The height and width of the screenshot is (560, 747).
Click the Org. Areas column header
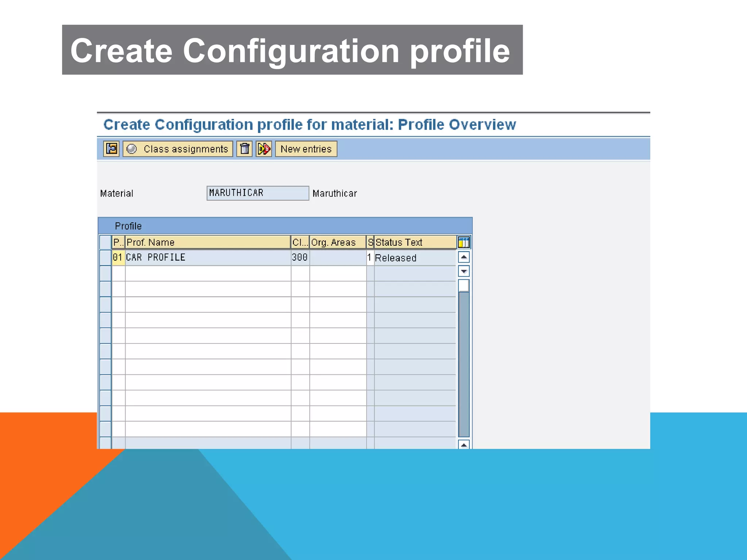pyautogui.click(x=338, y=242)
